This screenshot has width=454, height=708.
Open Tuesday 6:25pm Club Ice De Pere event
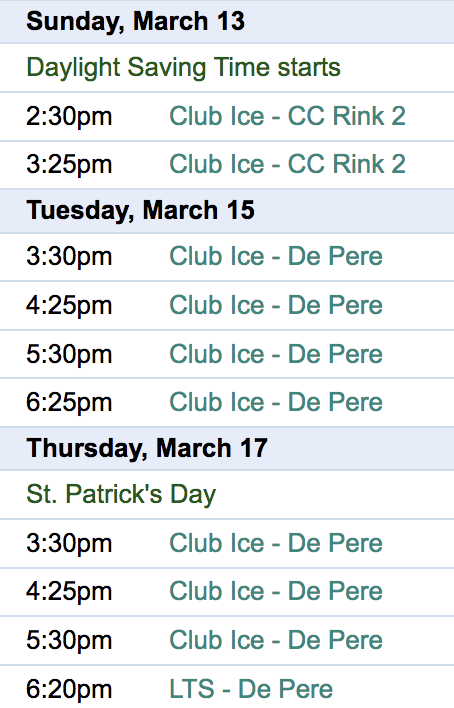[276, 402]
